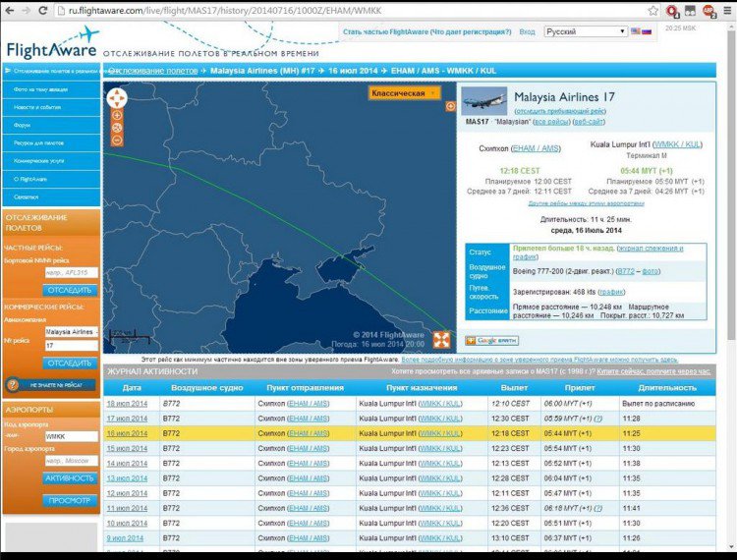Zoom out on the flight map

point(117,140)
